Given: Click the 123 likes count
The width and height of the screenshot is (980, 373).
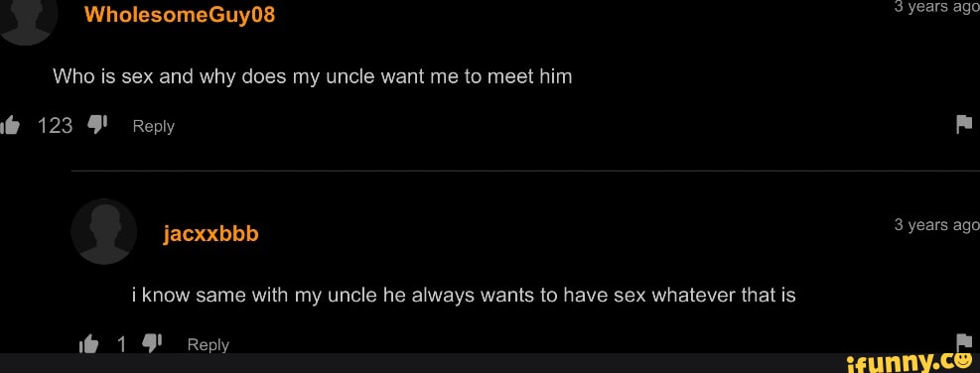Looking at the screenshot, I should [55, 127].
